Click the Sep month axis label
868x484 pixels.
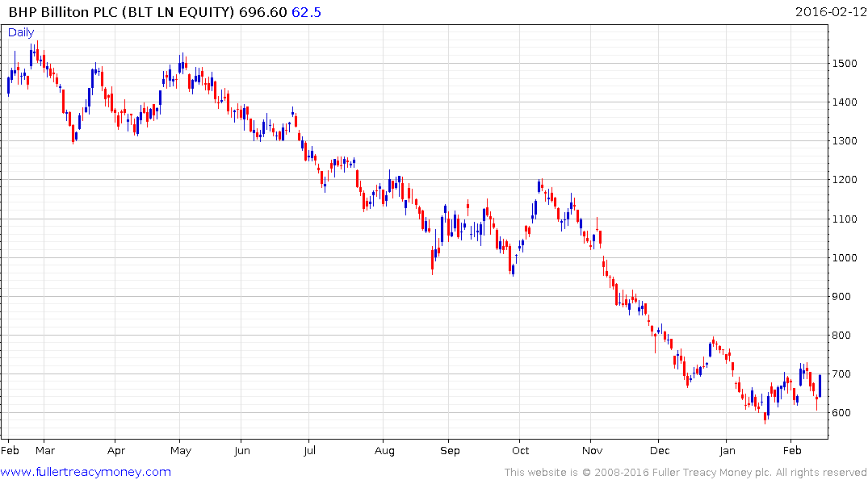(x=450, y=451)
